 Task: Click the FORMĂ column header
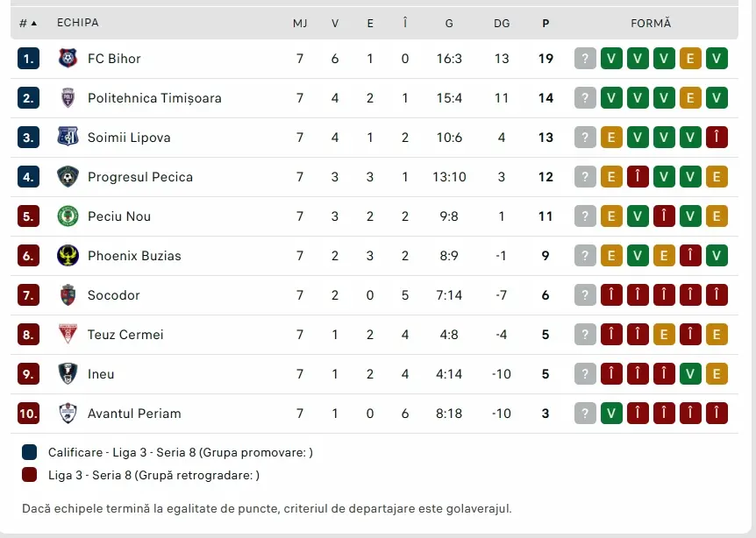pos(651,23)
